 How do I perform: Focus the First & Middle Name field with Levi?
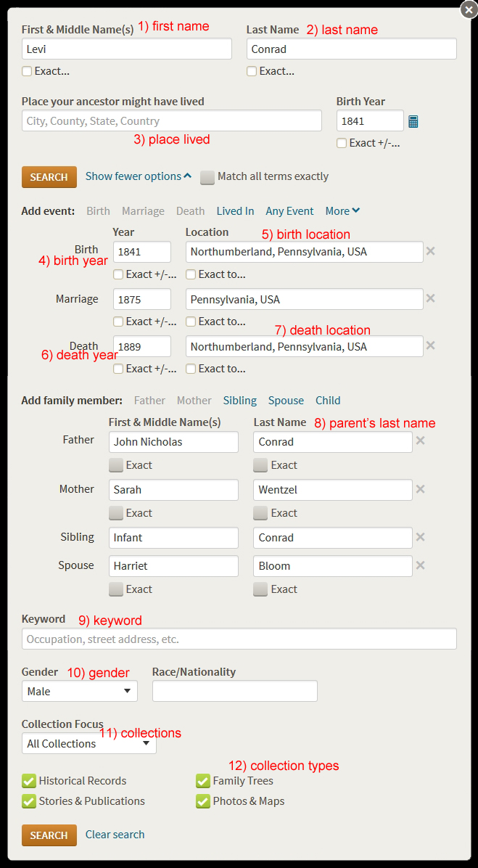click(127, 49)
